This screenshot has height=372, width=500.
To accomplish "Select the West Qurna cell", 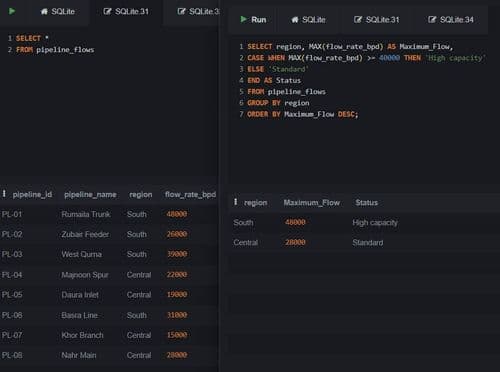I will [x=81, y=254].
